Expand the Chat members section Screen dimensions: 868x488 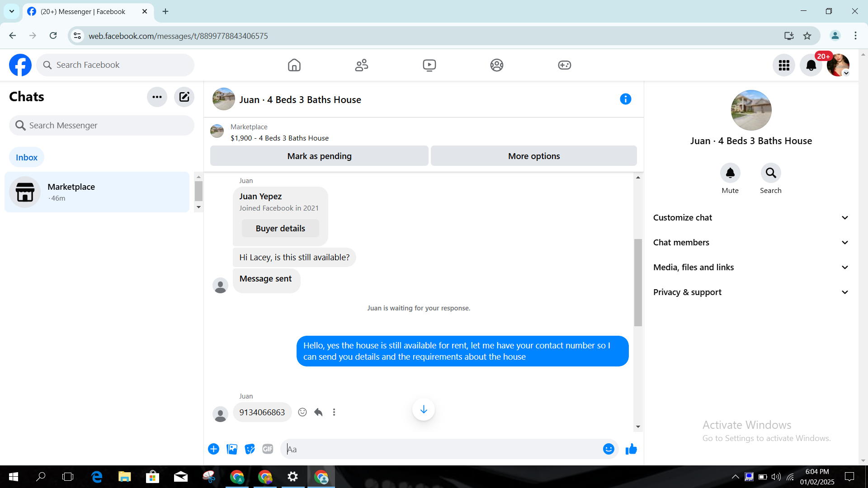[750, 243]
